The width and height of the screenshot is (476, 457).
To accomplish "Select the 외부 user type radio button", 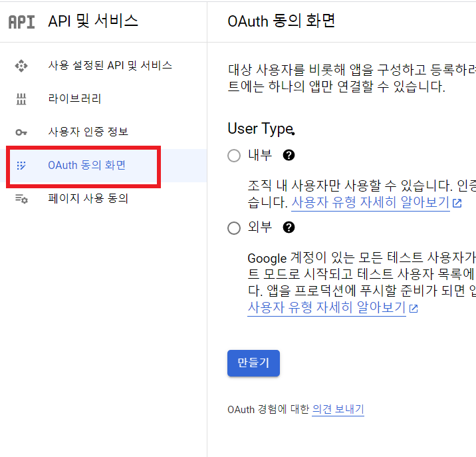I will 234,228.
